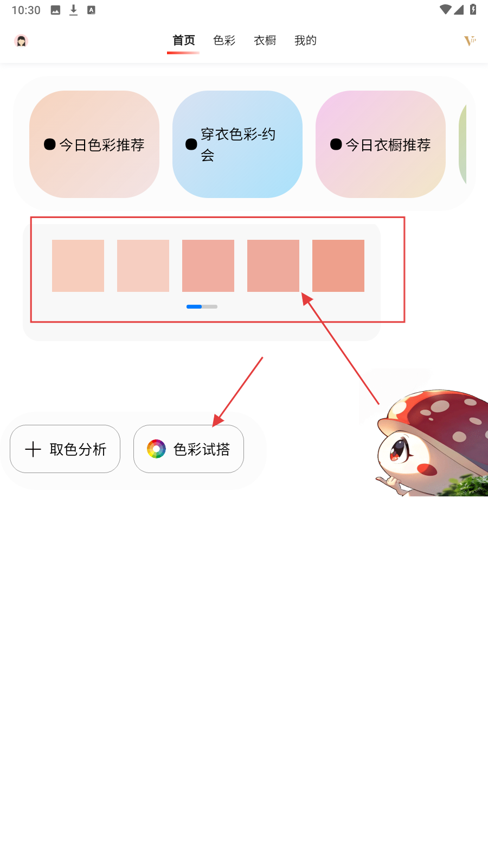Open the 今日衣橱推荐 card
The height and width of the screenshot is (868, 488).
point(381,144)
